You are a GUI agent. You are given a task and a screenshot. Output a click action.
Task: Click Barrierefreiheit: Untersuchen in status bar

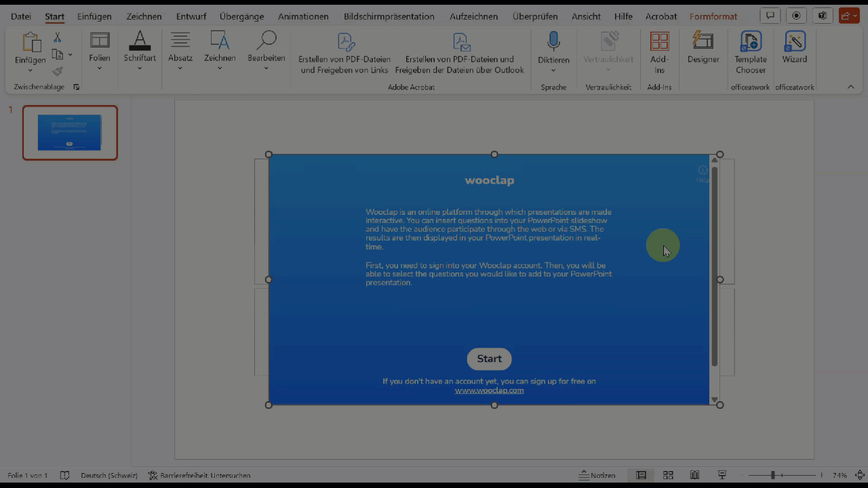199,475
